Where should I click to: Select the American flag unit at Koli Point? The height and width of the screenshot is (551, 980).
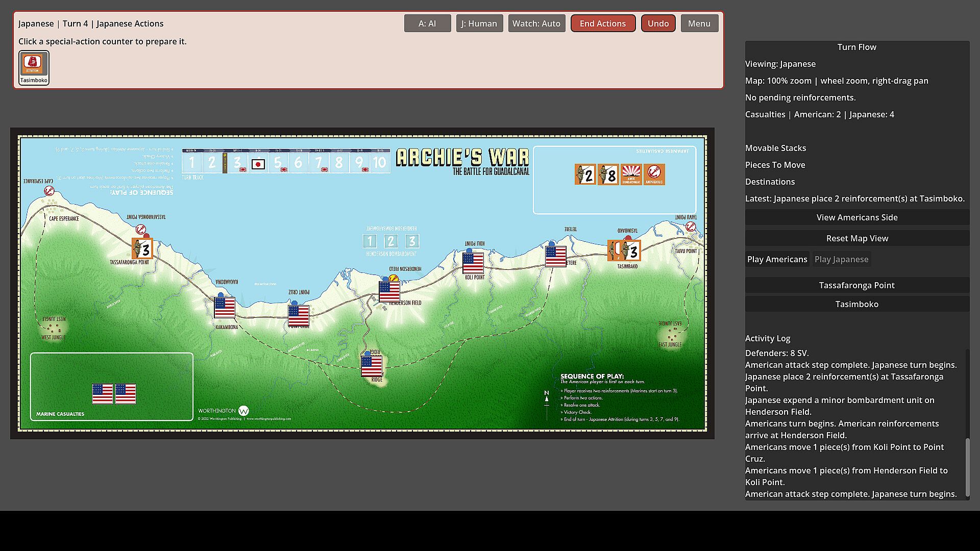point(473,263)
